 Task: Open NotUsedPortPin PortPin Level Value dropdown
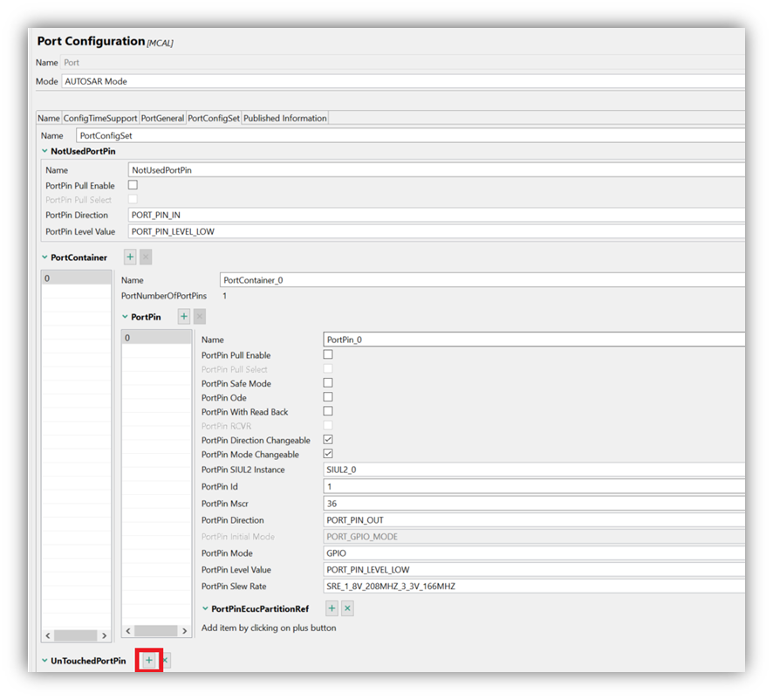pos(436,232)
